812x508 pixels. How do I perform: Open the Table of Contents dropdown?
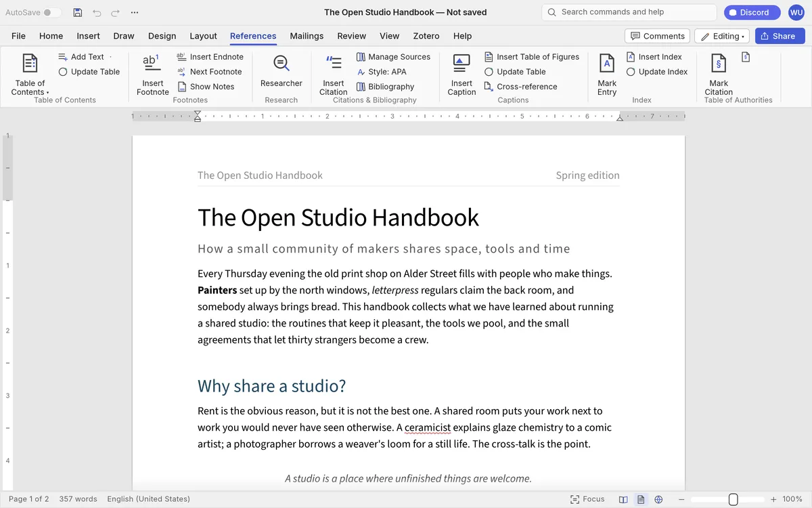(x=30, y=75)
